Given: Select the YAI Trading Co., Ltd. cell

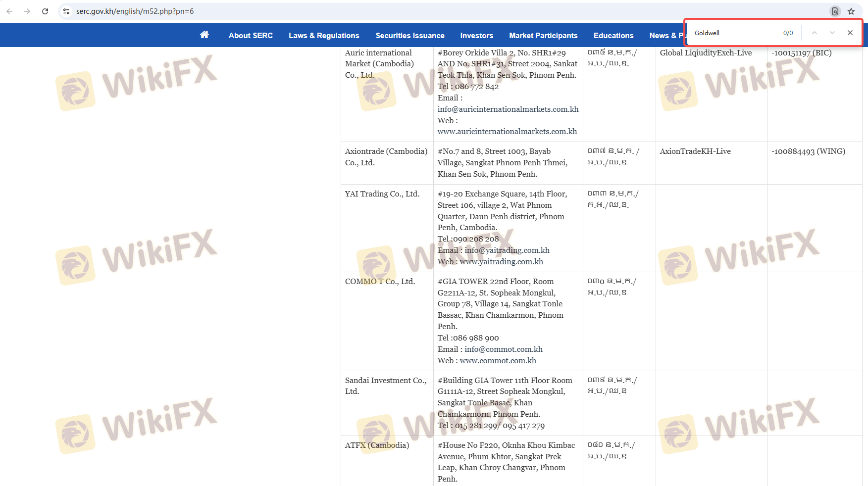Looking at the screenshot, I should (387, 228).
